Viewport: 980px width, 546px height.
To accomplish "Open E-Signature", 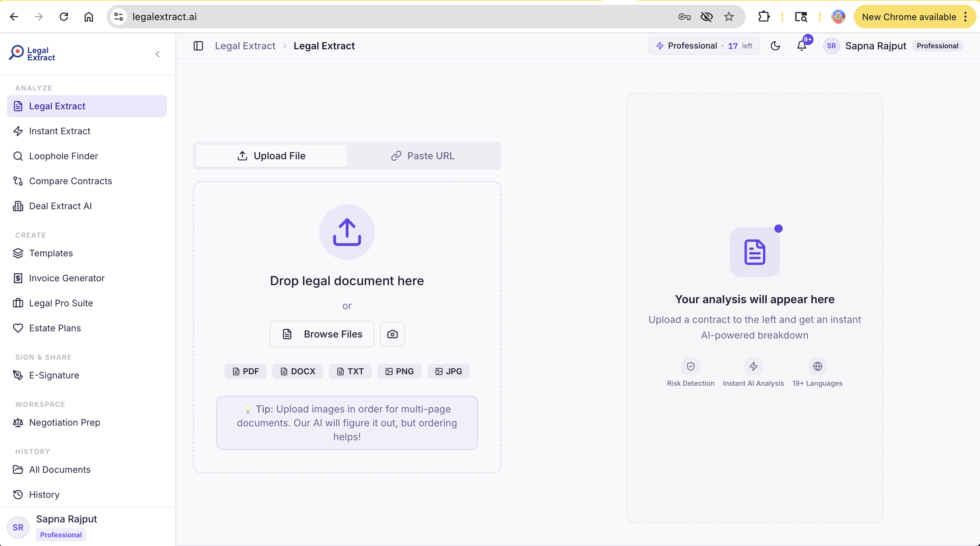I will point(87,375).
